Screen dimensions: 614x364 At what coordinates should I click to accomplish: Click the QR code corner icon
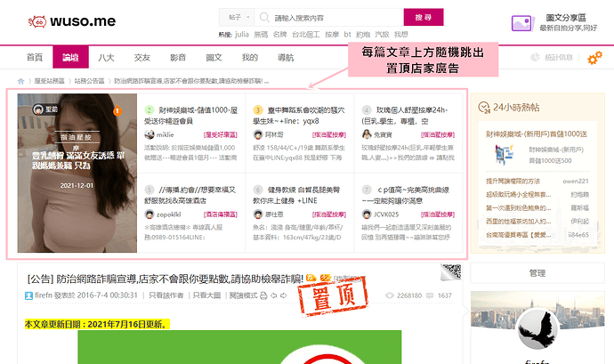coord(450,272)
